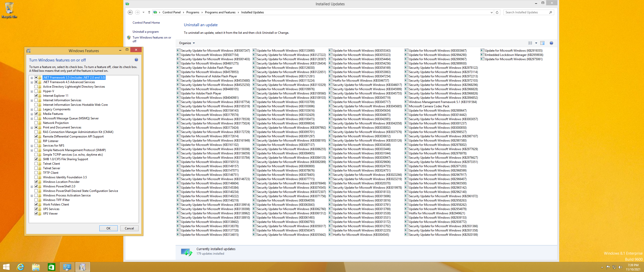Viewport: 644px width, 272px height.
Task: Click the currently installed updates icon
Action: click(x=187, y=252)
